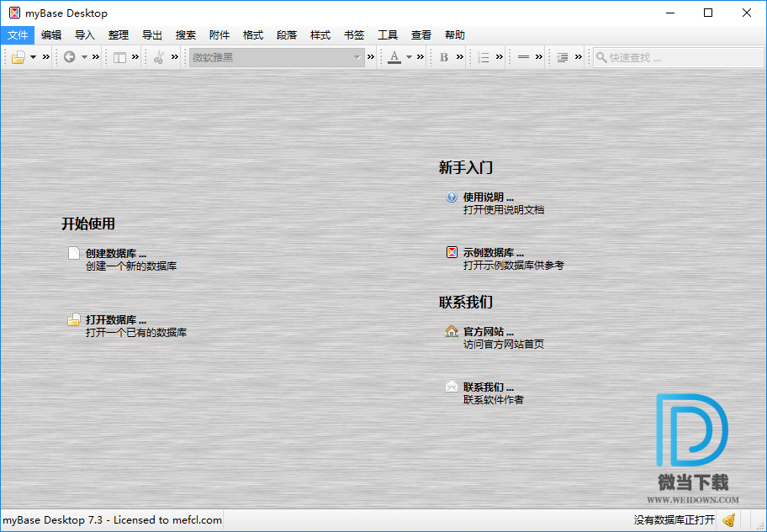Open the 格式 menu
The image size is (767, 532).
253,35
